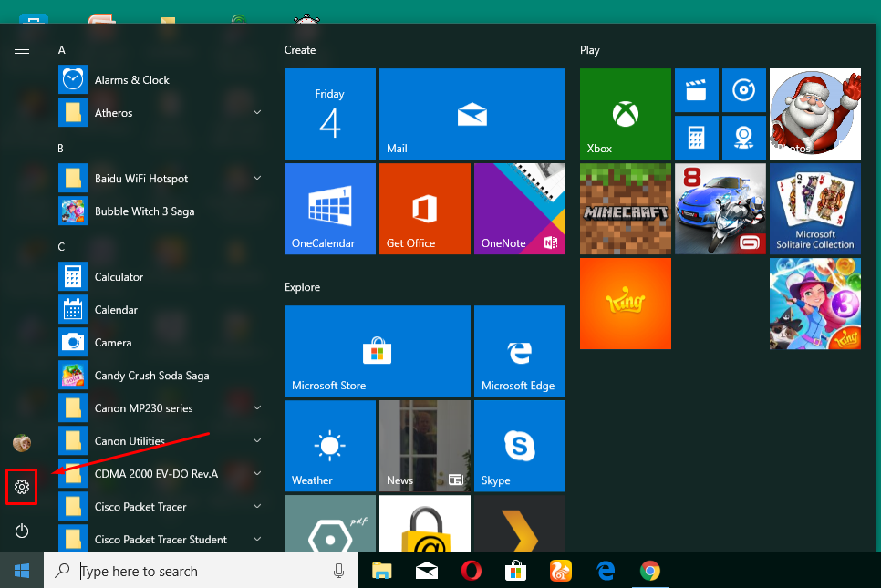Open the Friday 4 calendar tile
Image resolution: width=881 pixels, height=588 pixels.
[330, 114]
